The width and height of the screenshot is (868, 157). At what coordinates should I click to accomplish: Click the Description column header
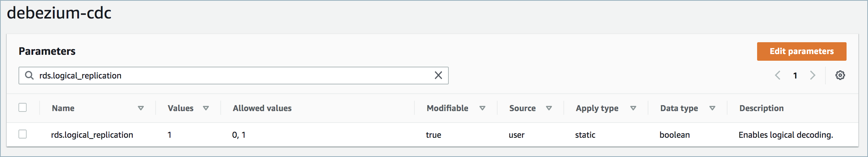[761, 108]
